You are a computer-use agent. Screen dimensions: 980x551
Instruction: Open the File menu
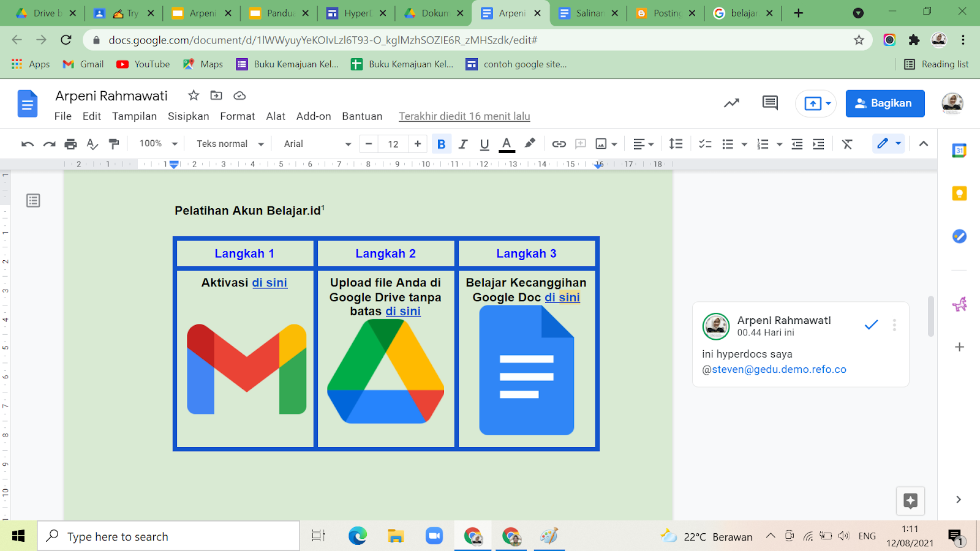tap(63, 116)
